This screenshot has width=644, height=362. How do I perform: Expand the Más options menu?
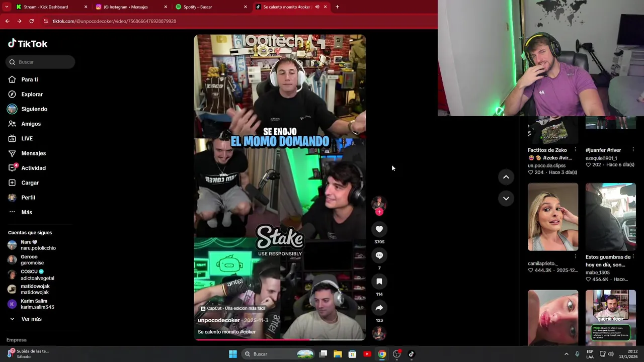click(x=26, y=212)
